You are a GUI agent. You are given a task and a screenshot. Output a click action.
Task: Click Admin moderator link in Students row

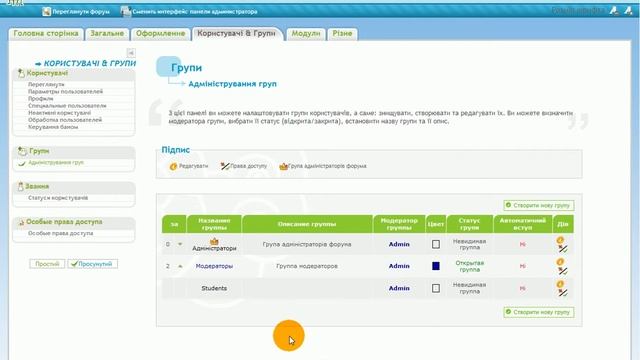(399, 288)
